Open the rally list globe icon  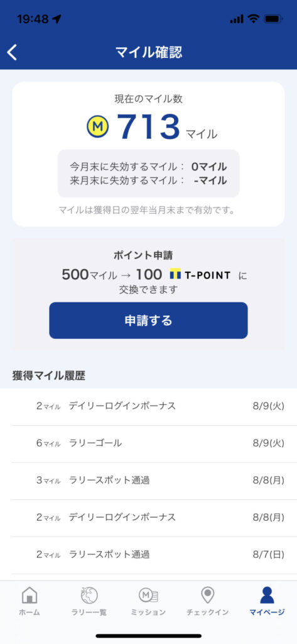[x=89, y=595]
